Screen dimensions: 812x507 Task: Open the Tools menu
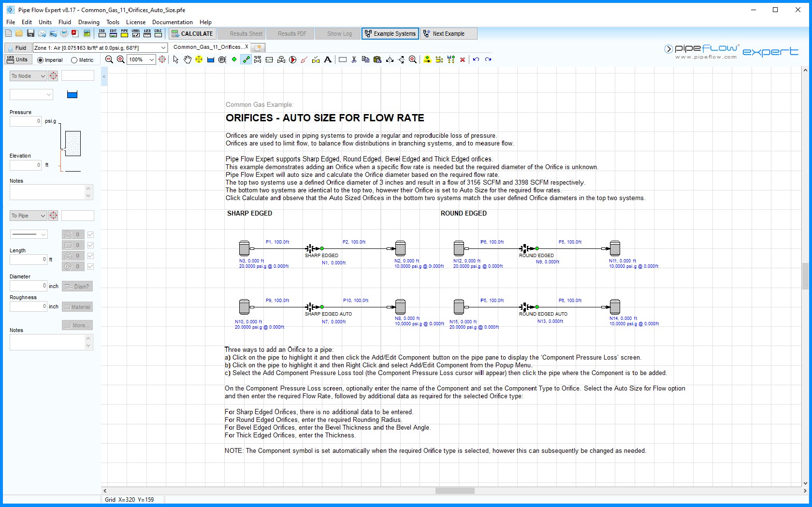[113, 22]
